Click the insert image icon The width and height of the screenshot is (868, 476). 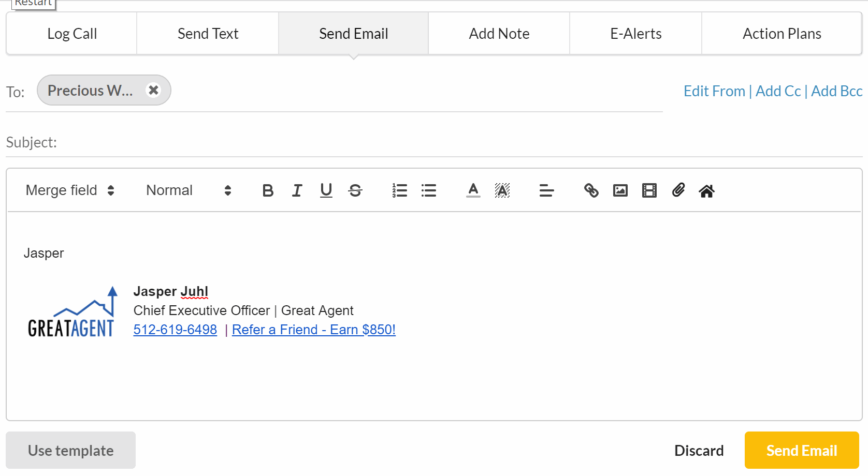pyautogui.click(x=620, y=191)
